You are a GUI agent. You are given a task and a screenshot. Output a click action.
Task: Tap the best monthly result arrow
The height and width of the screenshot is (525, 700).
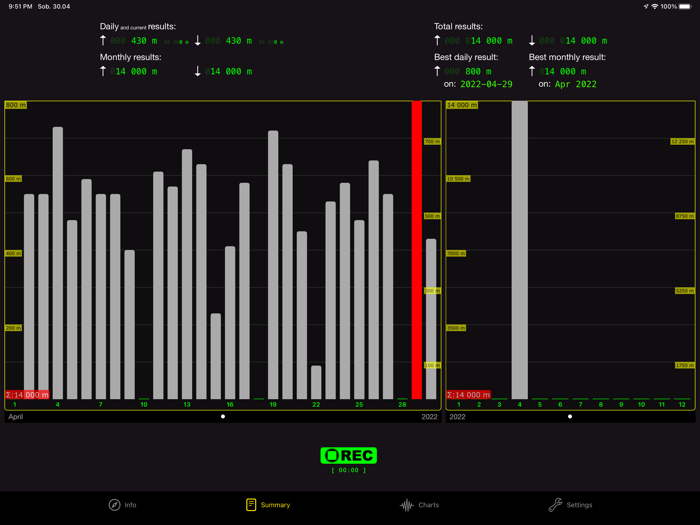[532, 71]
